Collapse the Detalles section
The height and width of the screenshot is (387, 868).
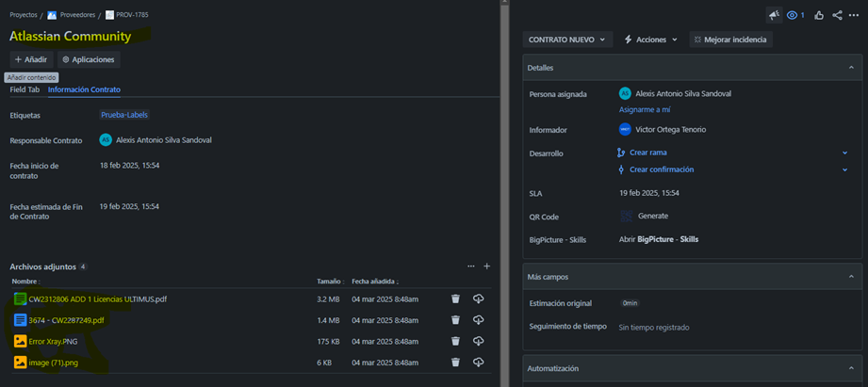click(x=851, y=68)
